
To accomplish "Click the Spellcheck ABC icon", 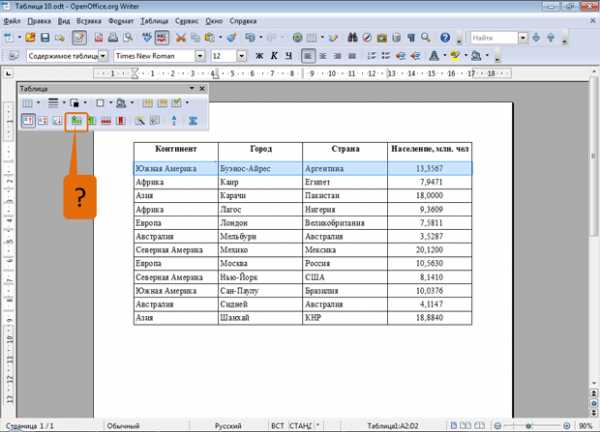I will [x=147, y=37].
